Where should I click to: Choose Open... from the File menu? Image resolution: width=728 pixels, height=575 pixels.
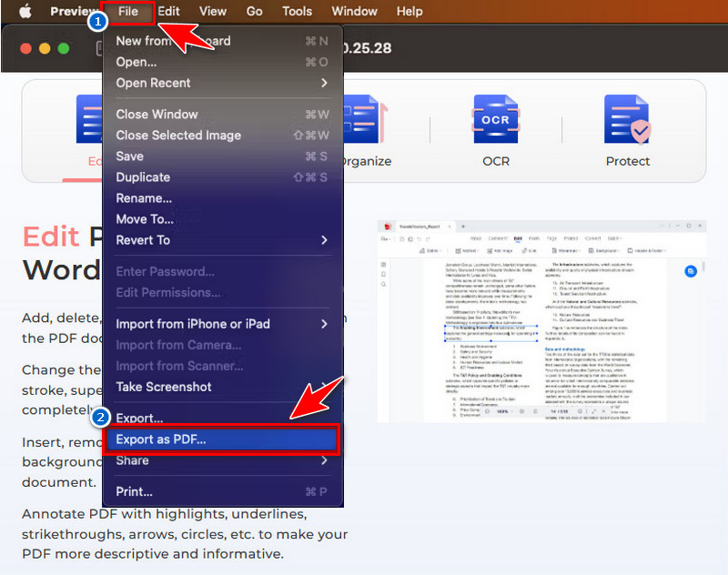click(x=222, y=62)
